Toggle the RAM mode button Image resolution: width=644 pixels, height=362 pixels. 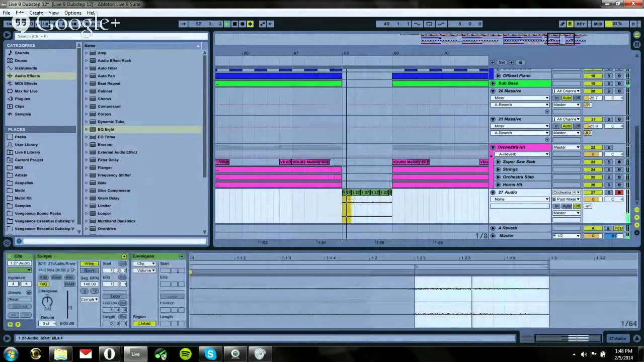coord(69,285)
